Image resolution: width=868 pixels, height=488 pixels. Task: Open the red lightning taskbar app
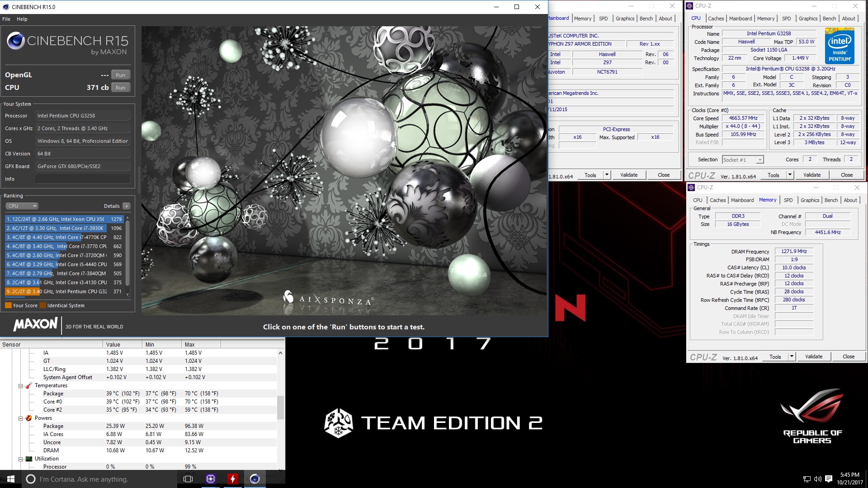point(232,479)
